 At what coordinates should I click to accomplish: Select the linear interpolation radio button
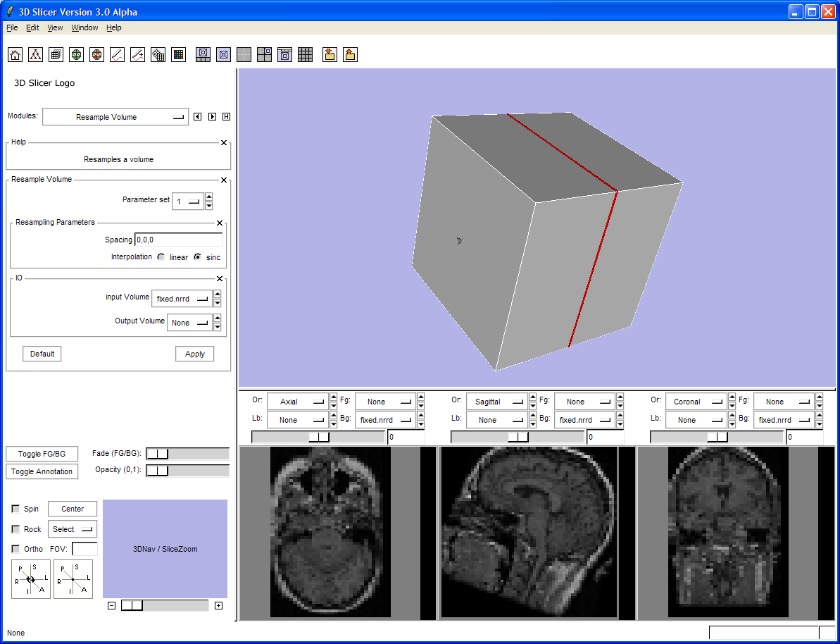[162, 257]
